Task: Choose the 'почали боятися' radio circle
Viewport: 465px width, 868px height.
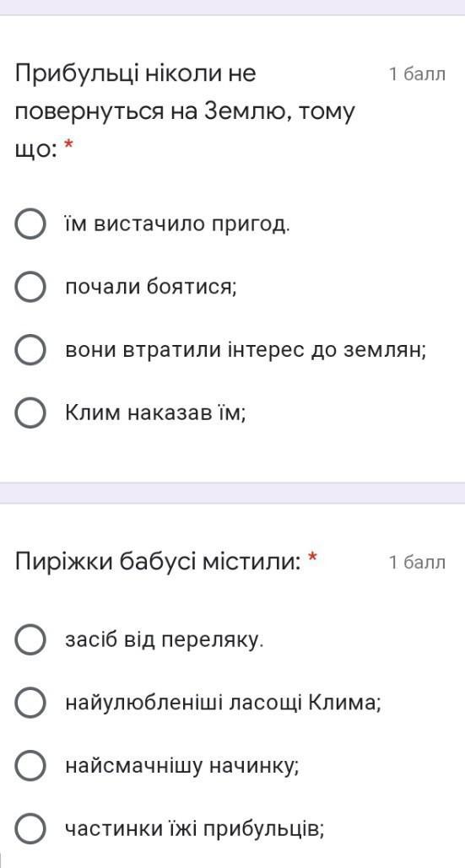Action: (30, 287)
